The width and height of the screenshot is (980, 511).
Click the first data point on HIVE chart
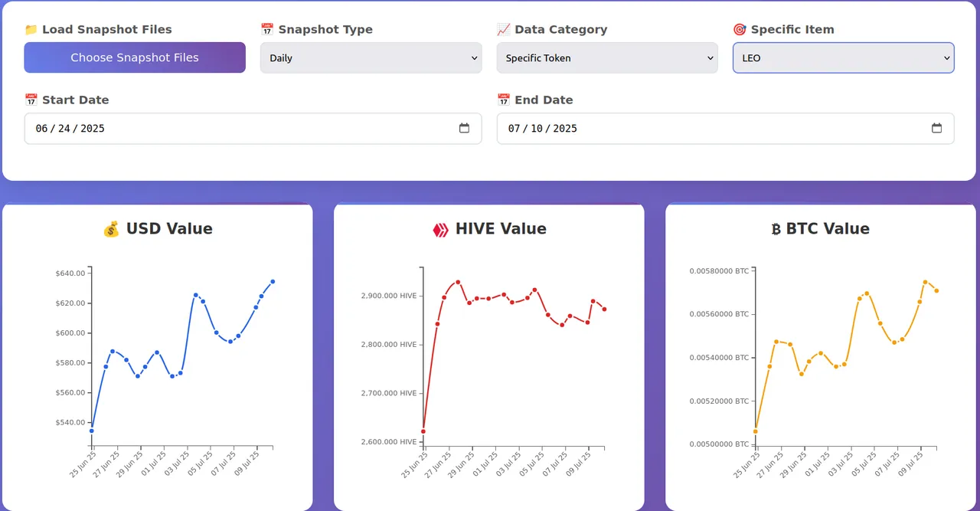[x=423, y=431]
